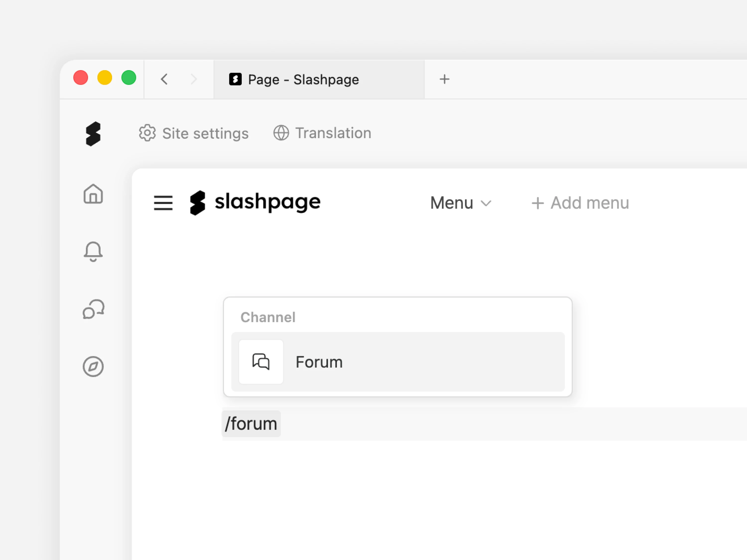This screenshot has width=747, height=560.
Task: Open the Explore compass icon
Action: (x=93, y=367)
